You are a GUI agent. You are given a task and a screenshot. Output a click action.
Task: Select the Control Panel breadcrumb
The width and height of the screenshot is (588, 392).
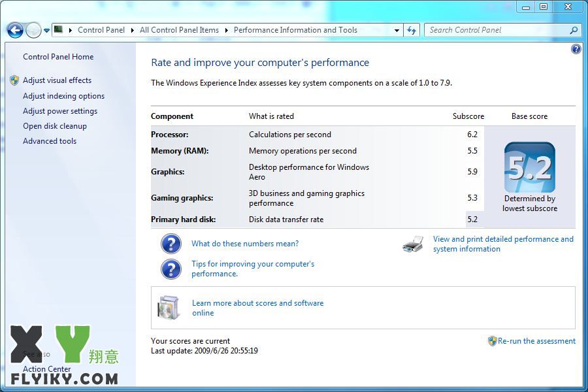tap(101, 30)
